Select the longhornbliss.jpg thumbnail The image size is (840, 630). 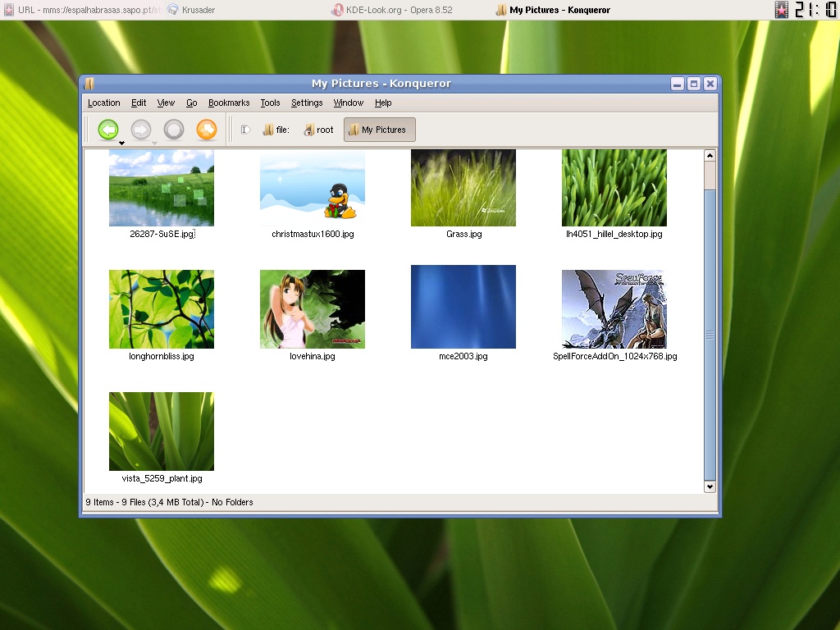click(x=162, y=309)
